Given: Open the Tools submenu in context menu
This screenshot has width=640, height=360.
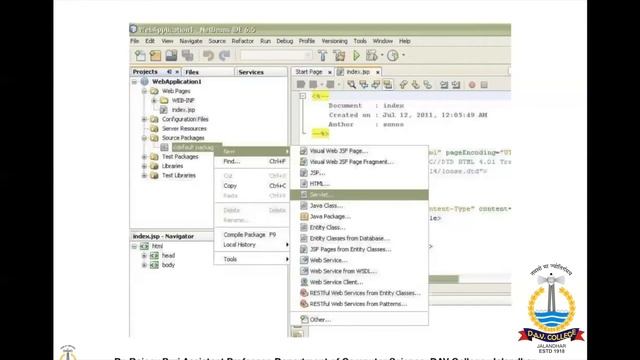Looking at the screenshot, I should (252, 259).
